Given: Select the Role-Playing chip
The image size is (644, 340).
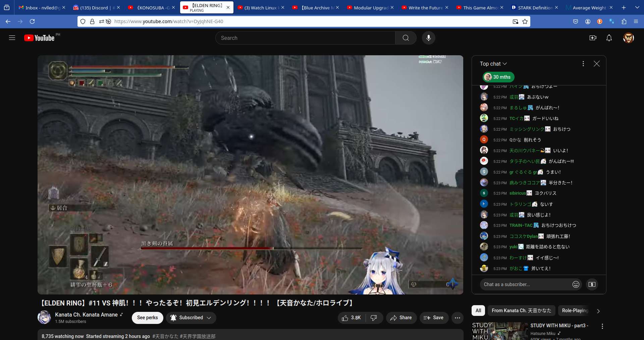Looking at the screenshot, I should click(x=575, y=311).
